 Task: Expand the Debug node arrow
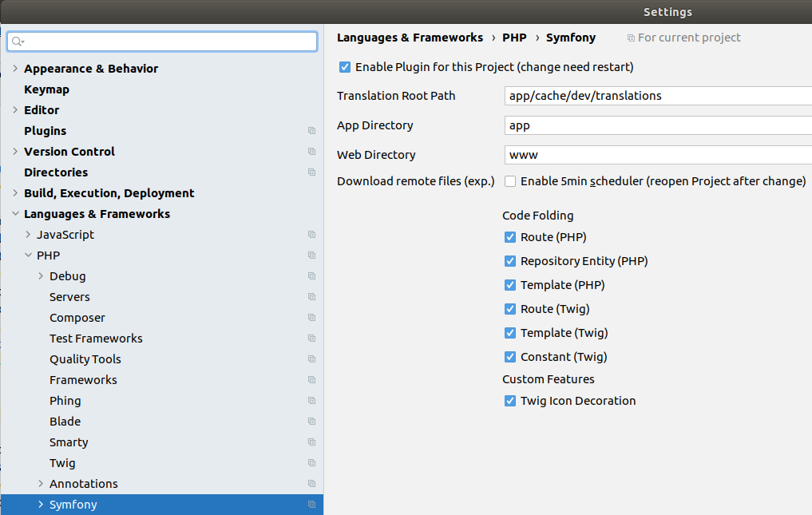point(41,276)
